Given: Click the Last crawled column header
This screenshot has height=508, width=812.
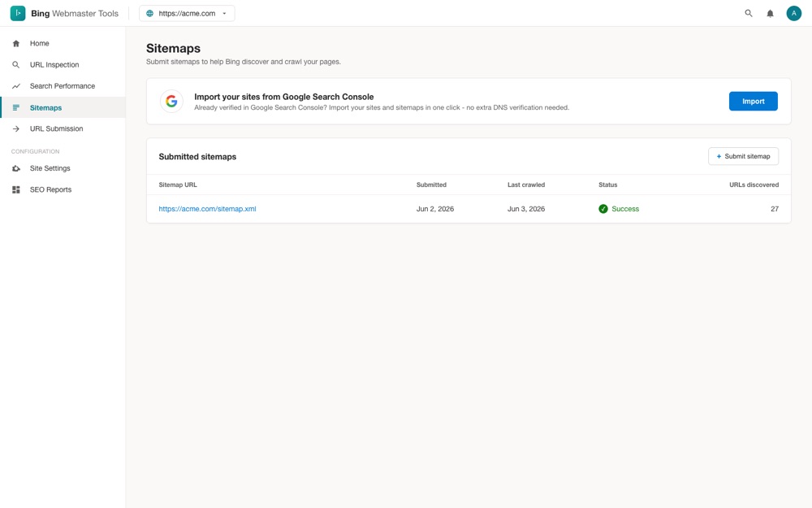Looking at the screenshot, I should pyautogui.click(x=526, y=185).
